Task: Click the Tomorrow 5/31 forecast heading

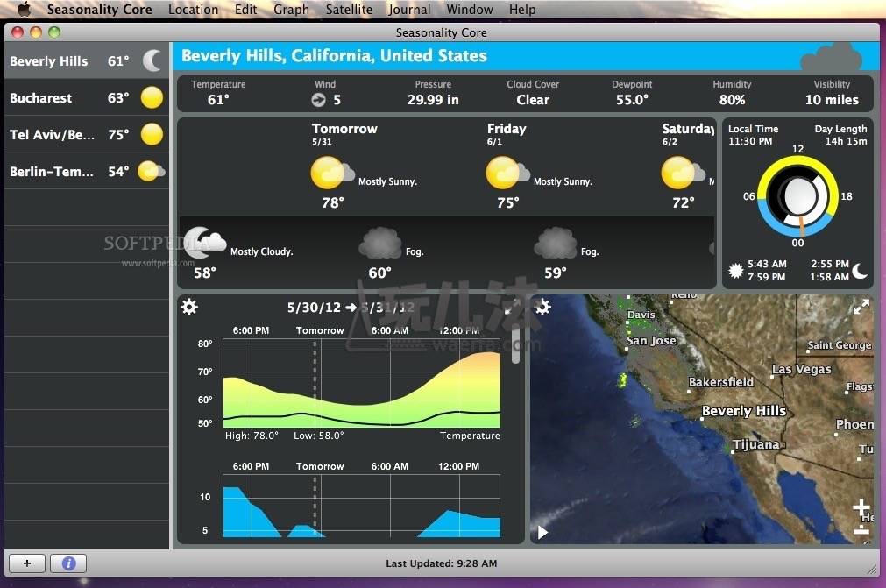Action: [x=344, y=134]
